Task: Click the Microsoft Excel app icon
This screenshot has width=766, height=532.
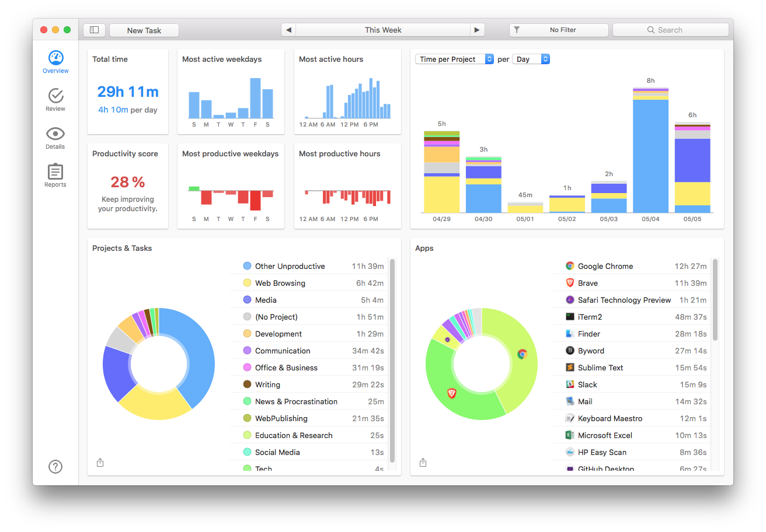Action: (x=570, y=435)
